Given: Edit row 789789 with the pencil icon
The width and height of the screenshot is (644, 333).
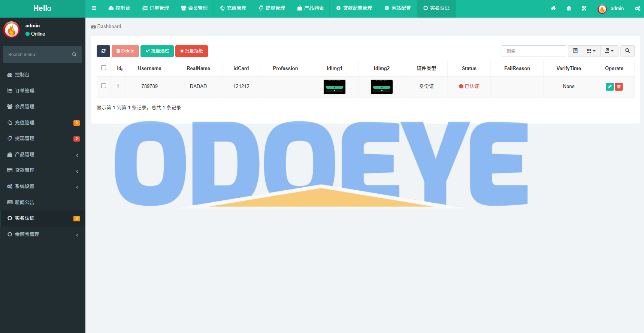Looking at the screenshot, I should click(x=610, y=87).
